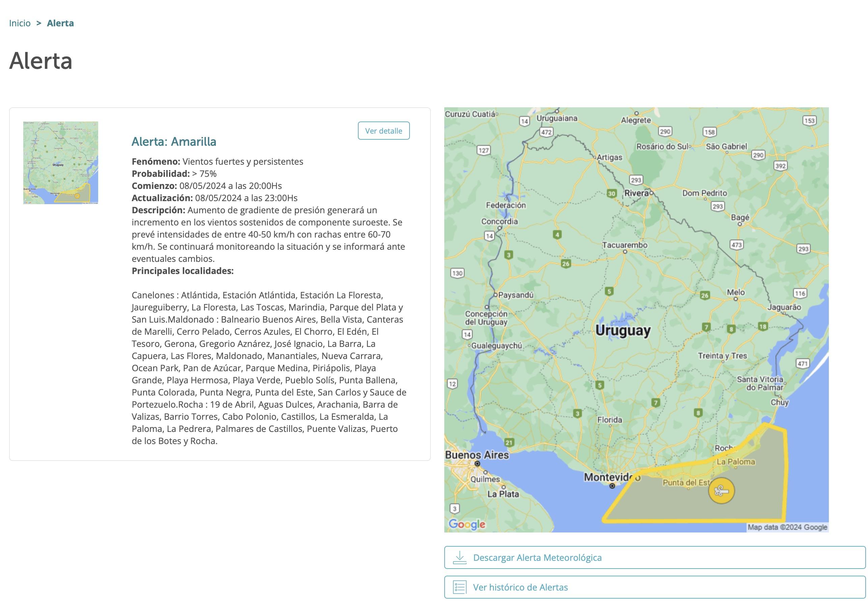Image resolution: width=868 pixels, height=603 pixels.
Task: Click route 26 marker near Melo
Action: (x=704, y=296)
